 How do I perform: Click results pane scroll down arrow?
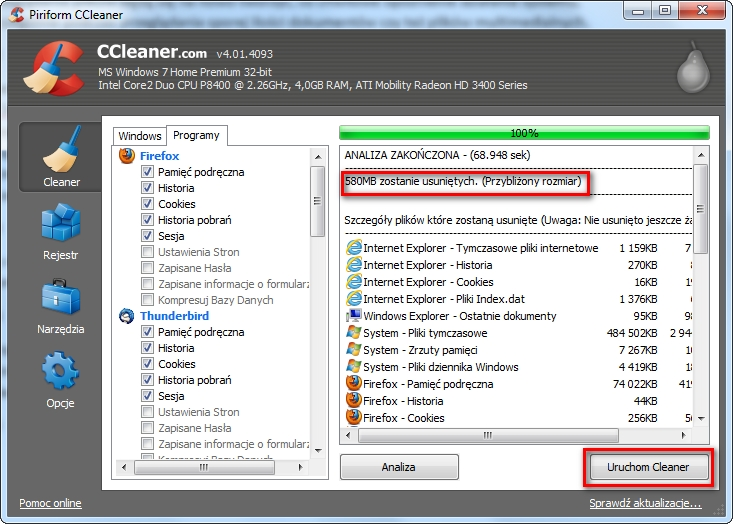[701, 419]
